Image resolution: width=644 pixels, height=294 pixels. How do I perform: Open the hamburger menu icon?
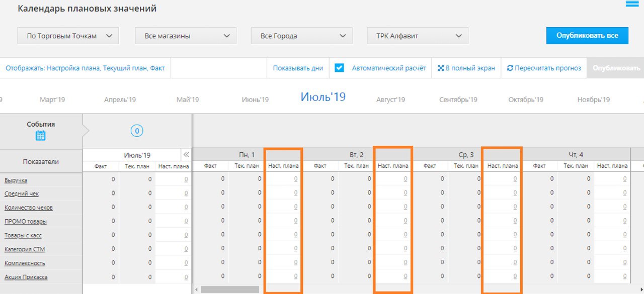coord(632,4)
